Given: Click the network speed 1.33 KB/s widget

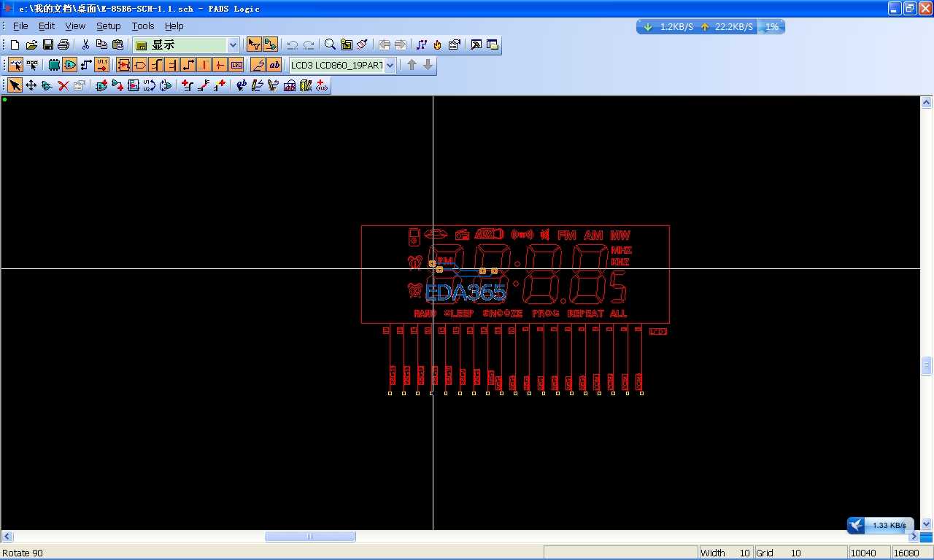Looking at the screenshot, I should point(881,525).
